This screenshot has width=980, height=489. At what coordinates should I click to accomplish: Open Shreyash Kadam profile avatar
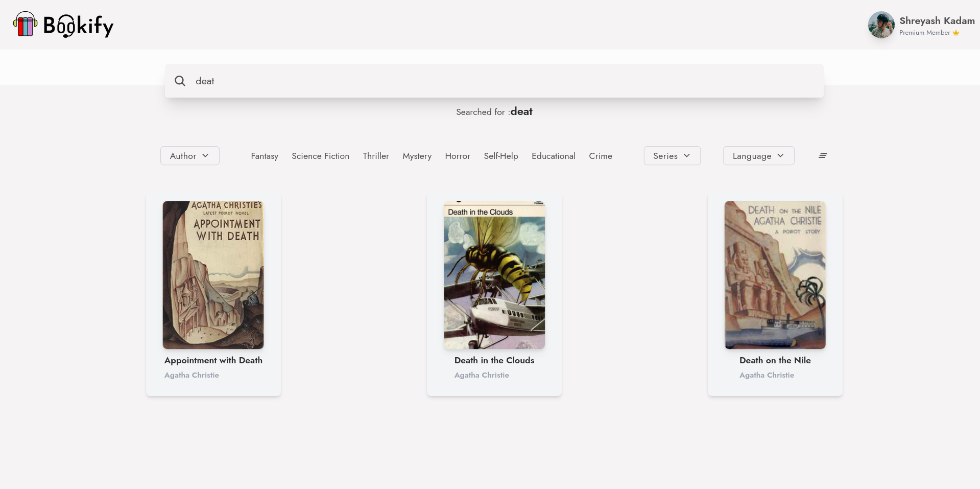pyautogui.click(x=881, y=25)
